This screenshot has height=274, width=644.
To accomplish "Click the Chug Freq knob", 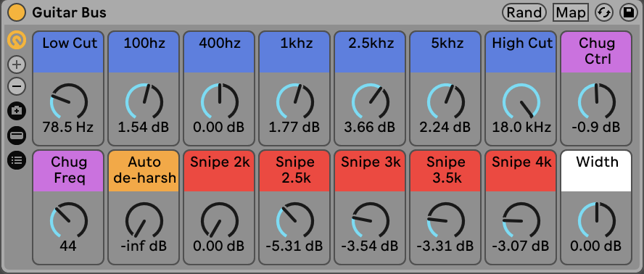I will tap(68, 220).
